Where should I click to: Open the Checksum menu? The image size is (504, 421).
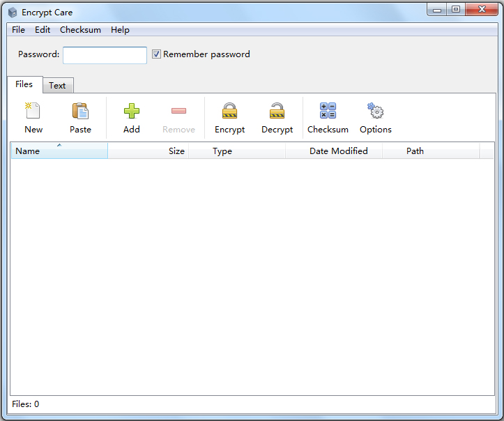coord(80,30)
